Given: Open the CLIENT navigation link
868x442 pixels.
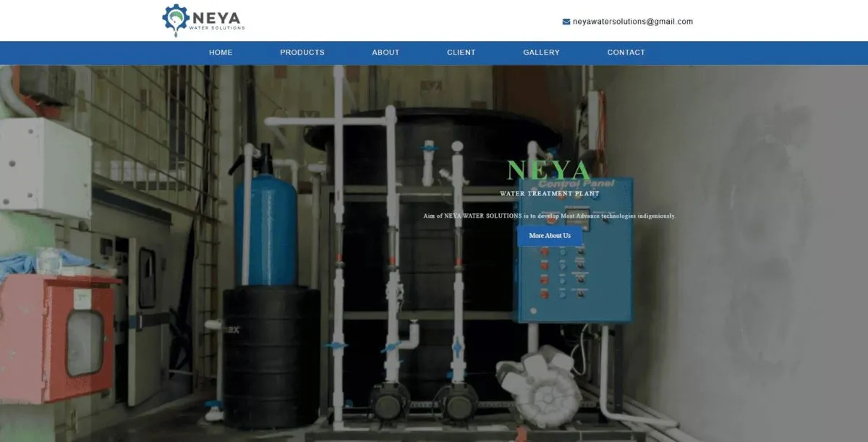Looking at the screenshot, I should (461, 52).
